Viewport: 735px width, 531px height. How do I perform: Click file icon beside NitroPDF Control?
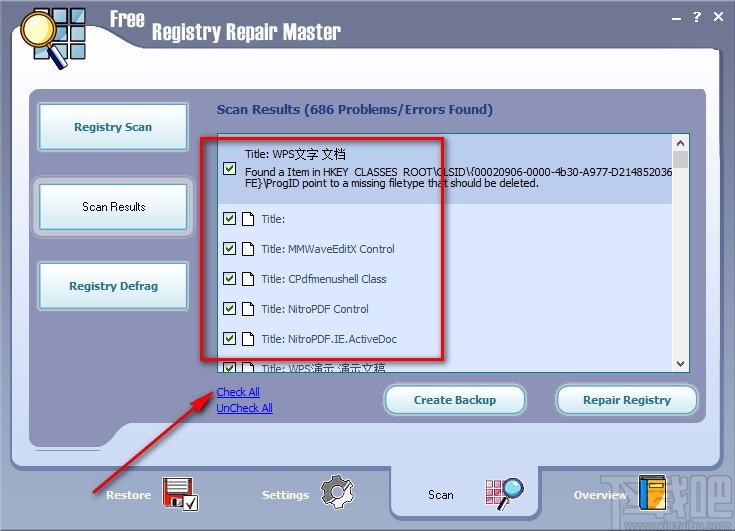[248, 309]
